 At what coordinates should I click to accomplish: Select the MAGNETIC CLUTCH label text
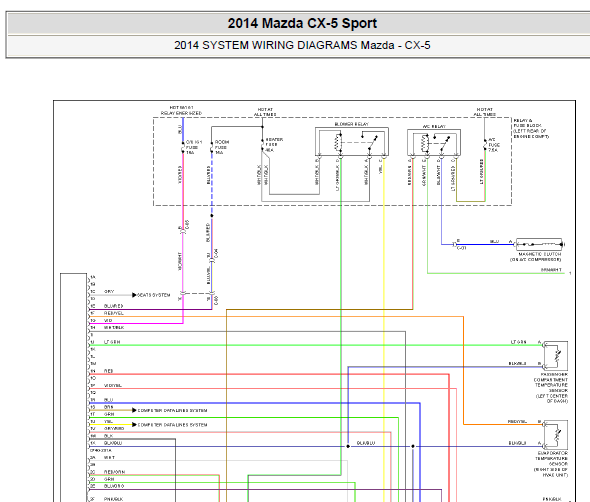point(540,254)
